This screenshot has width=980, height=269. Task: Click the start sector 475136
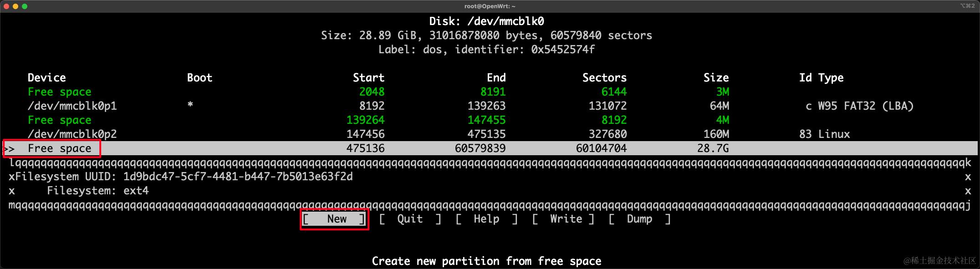pyautogui.click(x=365, y=148)
